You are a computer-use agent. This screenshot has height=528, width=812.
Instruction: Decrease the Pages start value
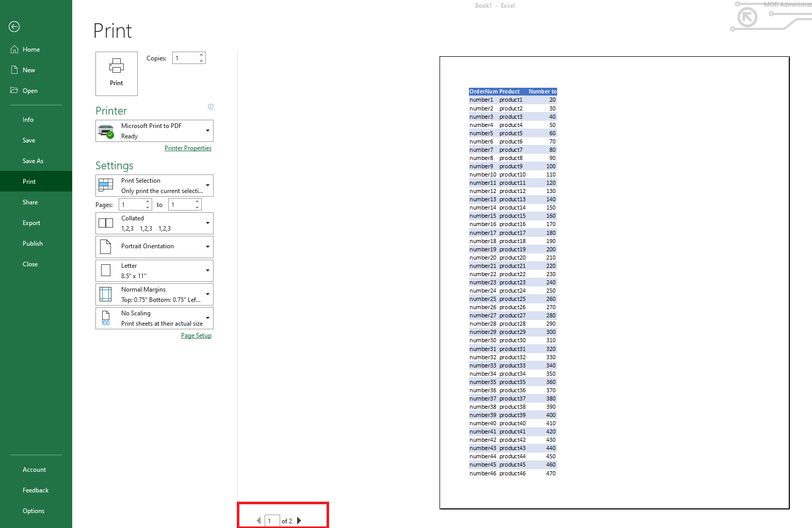point(148,207)
